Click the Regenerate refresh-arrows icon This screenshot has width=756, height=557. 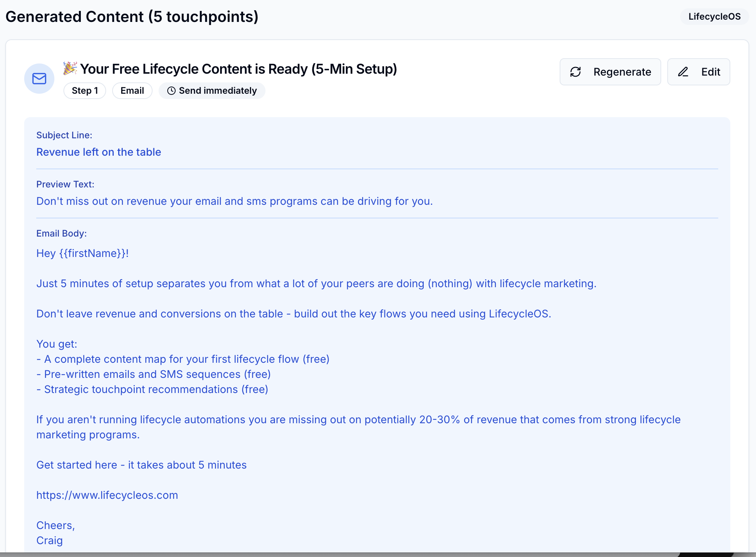(x=575, y=72)
